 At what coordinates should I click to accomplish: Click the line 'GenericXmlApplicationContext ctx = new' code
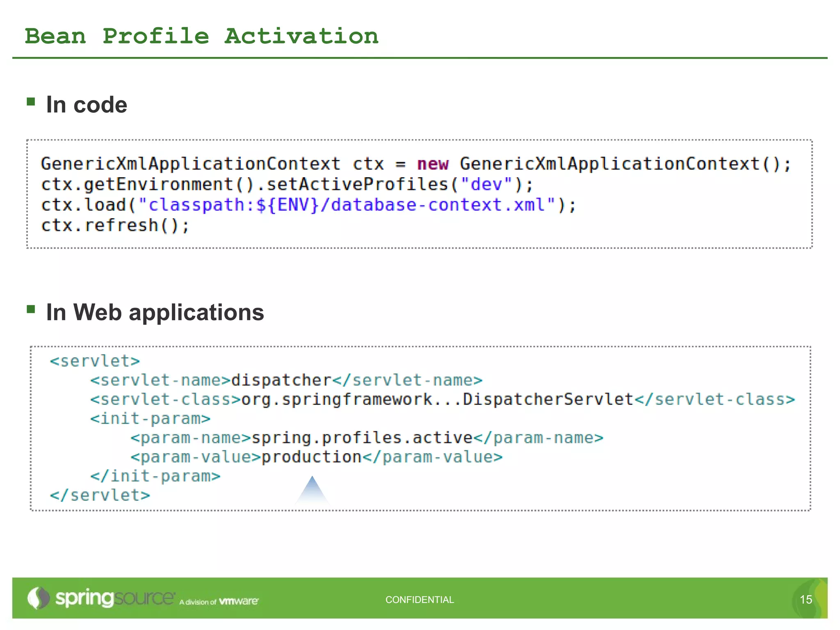tap(415, 164)
